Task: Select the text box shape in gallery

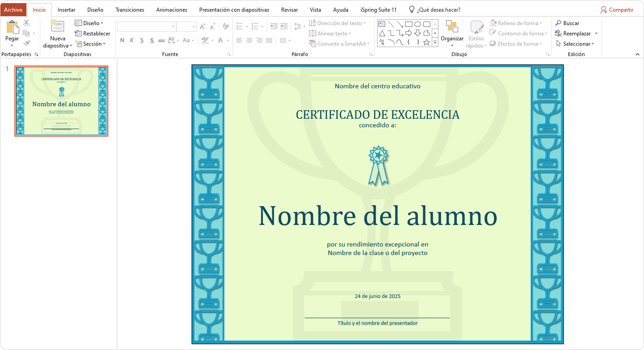Action: click(382, 24)
